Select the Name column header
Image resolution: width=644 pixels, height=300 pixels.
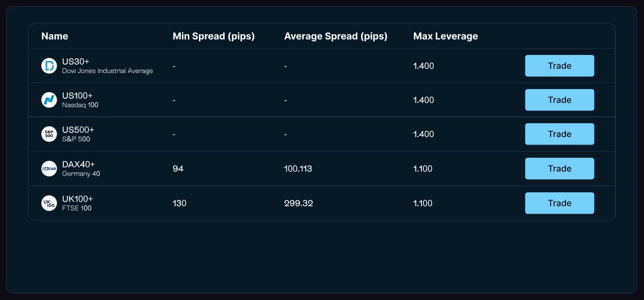[54, 36]
